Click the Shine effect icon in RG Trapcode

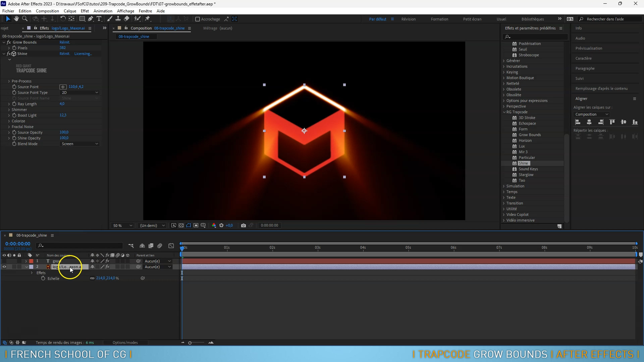pos(515,163)
